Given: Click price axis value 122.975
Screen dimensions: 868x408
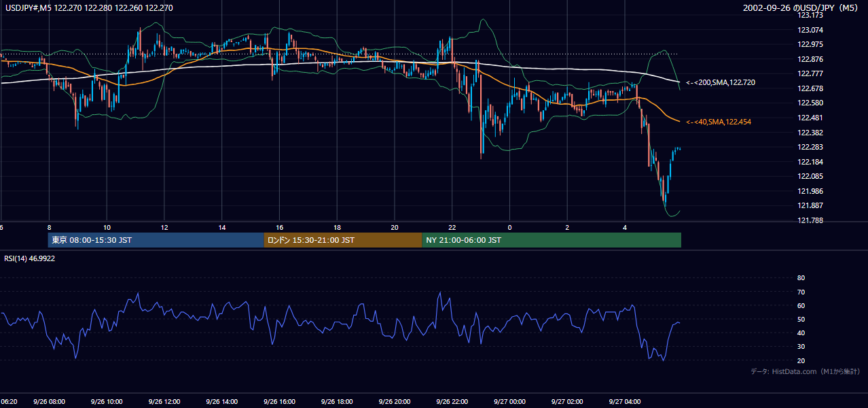Looking at the screenshot, I should [810, 44].
